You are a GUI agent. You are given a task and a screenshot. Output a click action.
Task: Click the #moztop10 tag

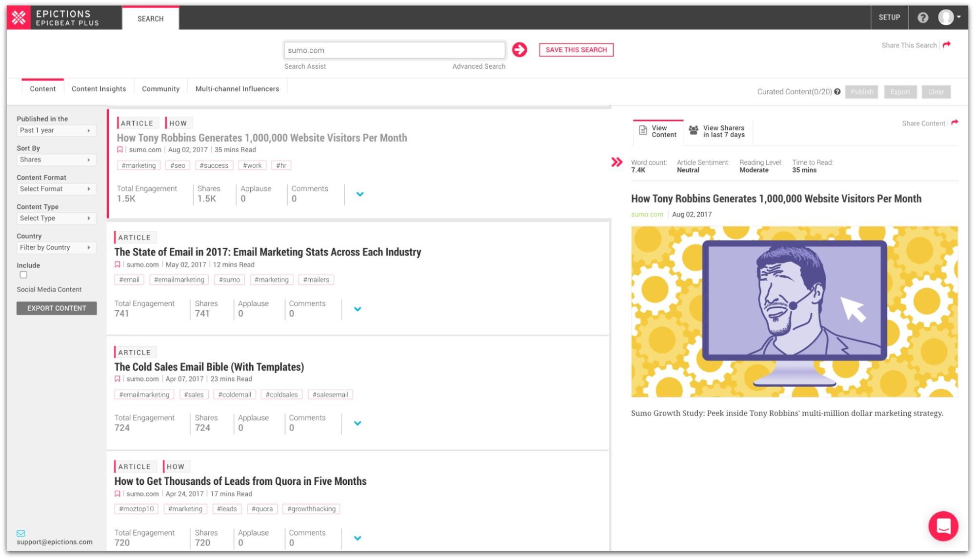[136, 509]
